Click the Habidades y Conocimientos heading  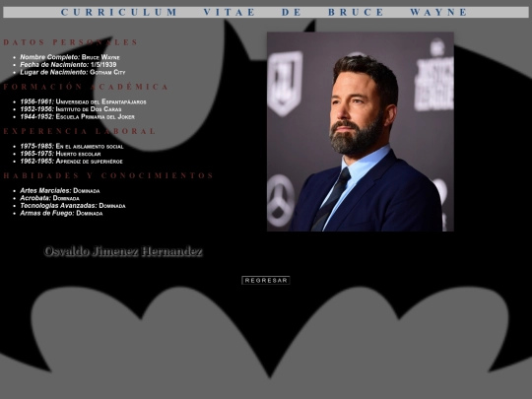coord(108,175)
